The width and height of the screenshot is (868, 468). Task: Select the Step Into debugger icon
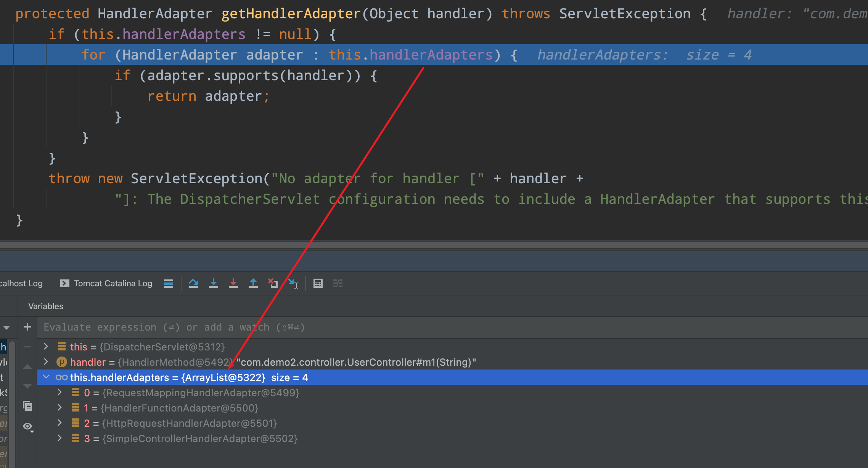coord(214,283)
